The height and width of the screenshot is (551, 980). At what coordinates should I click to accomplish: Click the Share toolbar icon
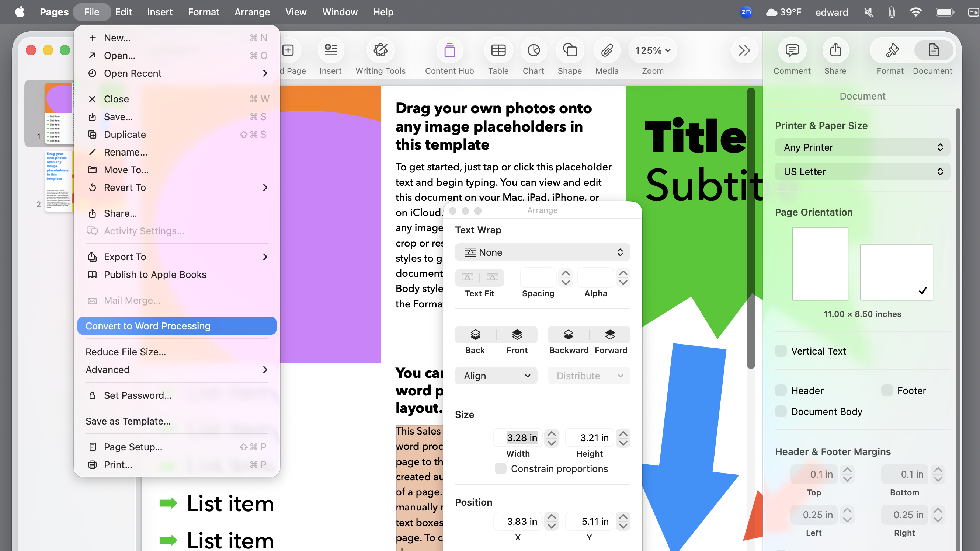click(x=835, y=50)
